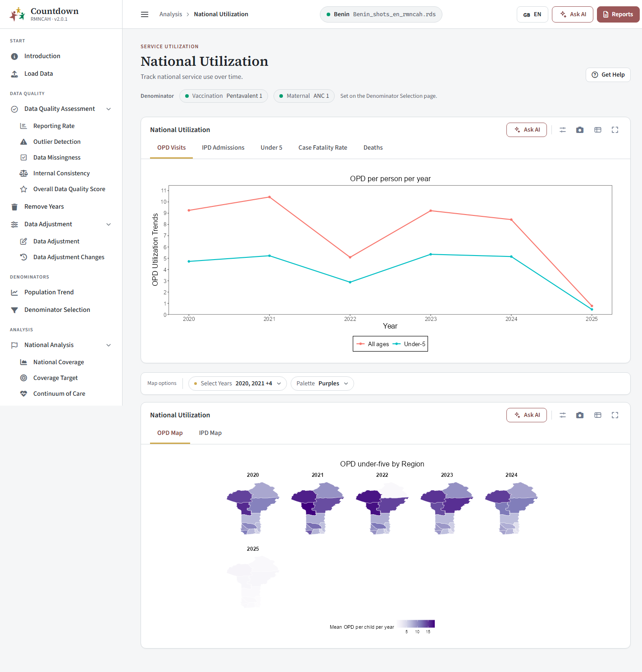The image size is (642, 672).
Task: Switch to the IPD Admissions tab
Action: [223, 147]
